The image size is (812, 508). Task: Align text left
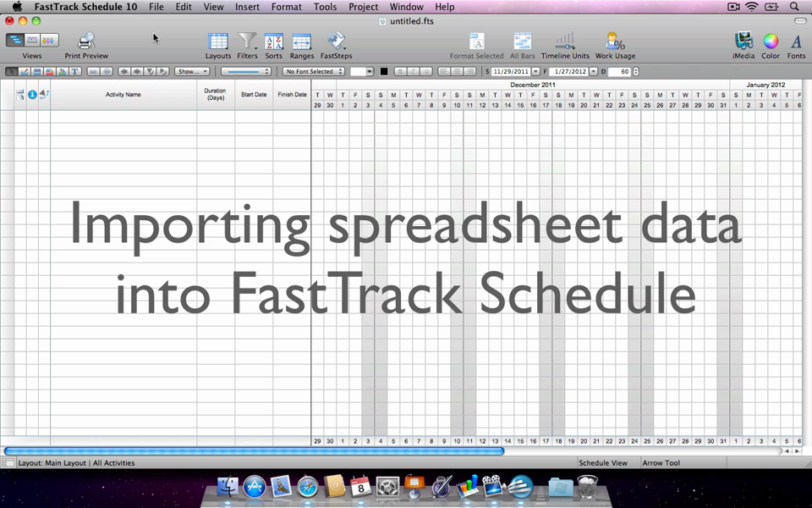click(444, 71)
